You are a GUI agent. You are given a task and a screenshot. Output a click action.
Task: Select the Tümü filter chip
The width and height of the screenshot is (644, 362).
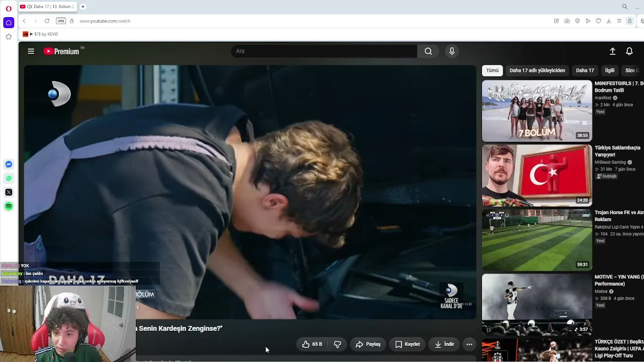pyautogui.click(x=492, y=70)
